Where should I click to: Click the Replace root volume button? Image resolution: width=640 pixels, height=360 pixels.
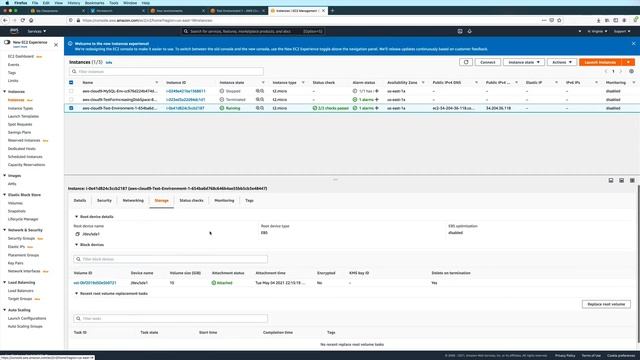606,304
